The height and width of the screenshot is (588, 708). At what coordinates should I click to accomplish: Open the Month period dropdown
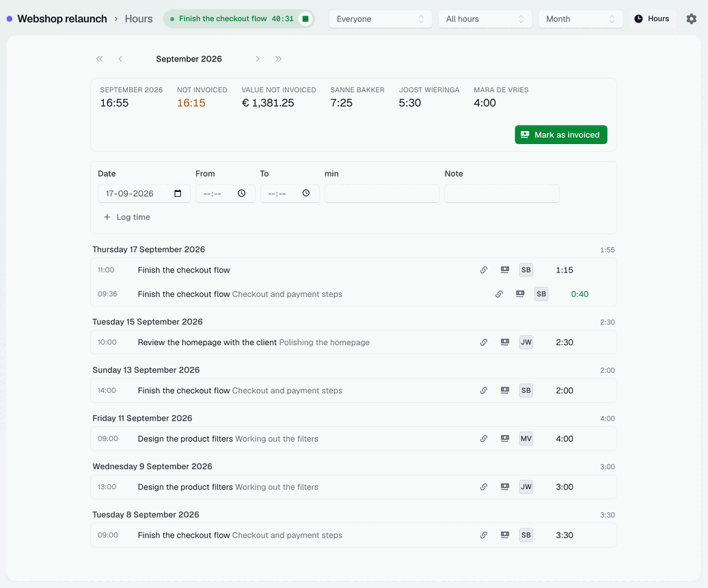point(580,19)
